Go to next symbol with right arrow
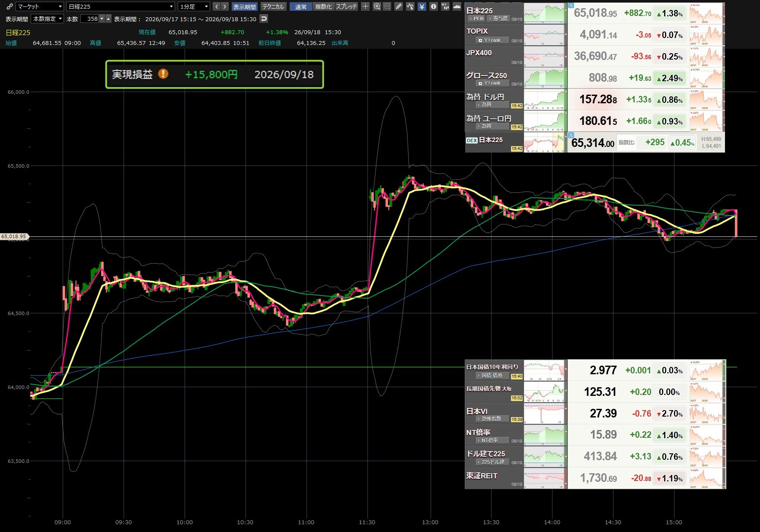This screenshot has height=532, width=760. click(x=225, y=6)
